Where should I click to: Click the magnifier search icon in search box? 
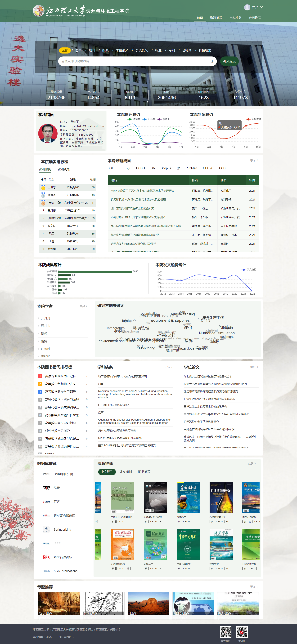[x=211, y=61]
